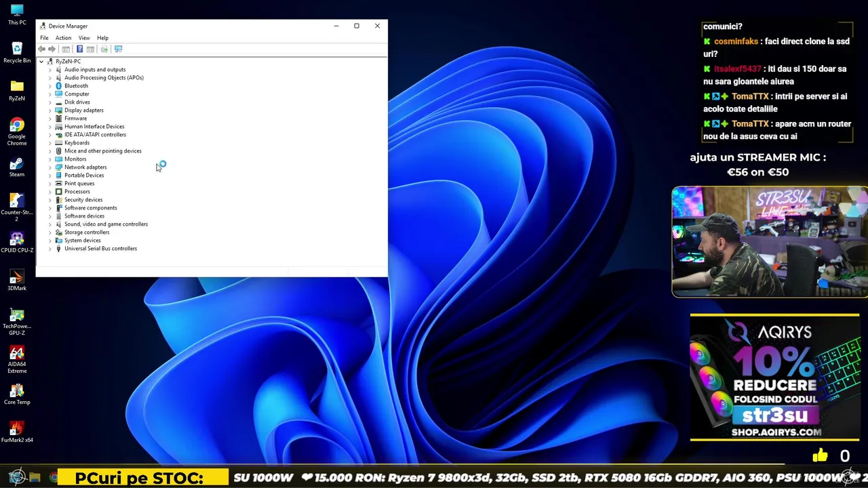Open This PC desktop icon

tap(17, 14)
